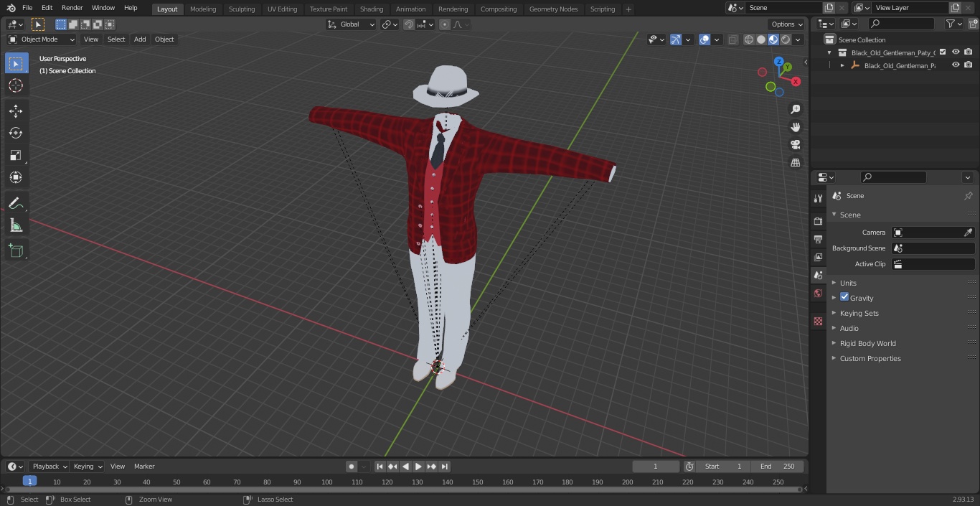Select the Transform tool
Image resolution: width=980 pixels, height=506 pixels.
16,177
